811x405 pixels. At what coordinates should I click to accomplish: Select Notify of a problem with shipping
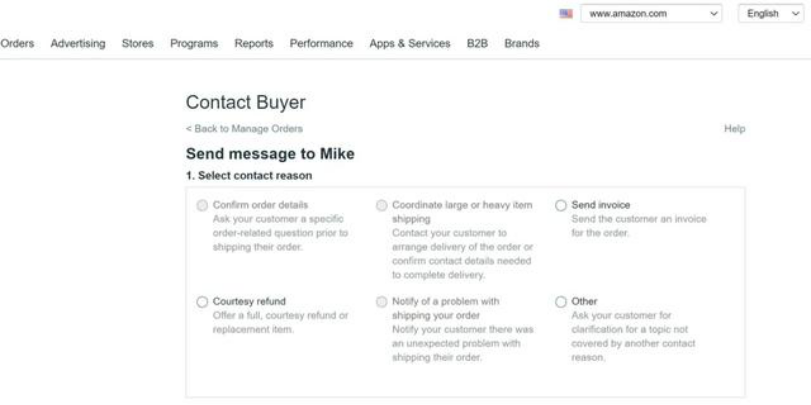pos(381,301)
